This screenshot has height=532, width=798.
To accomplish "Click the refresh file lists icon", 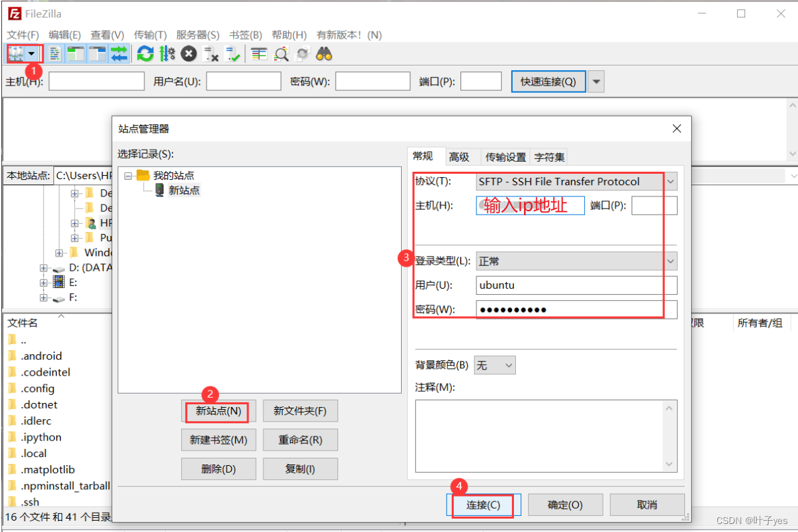I will pos(146,53).
